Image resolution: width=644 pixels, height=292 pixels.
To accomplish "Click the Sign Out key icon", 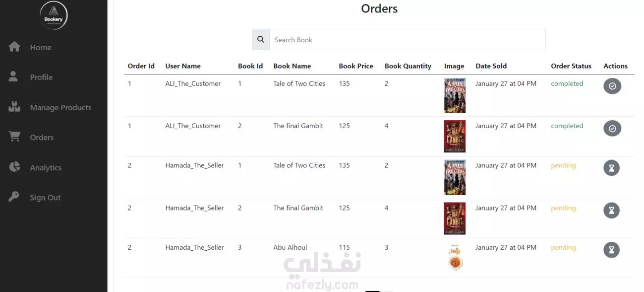I will (14, 197).
